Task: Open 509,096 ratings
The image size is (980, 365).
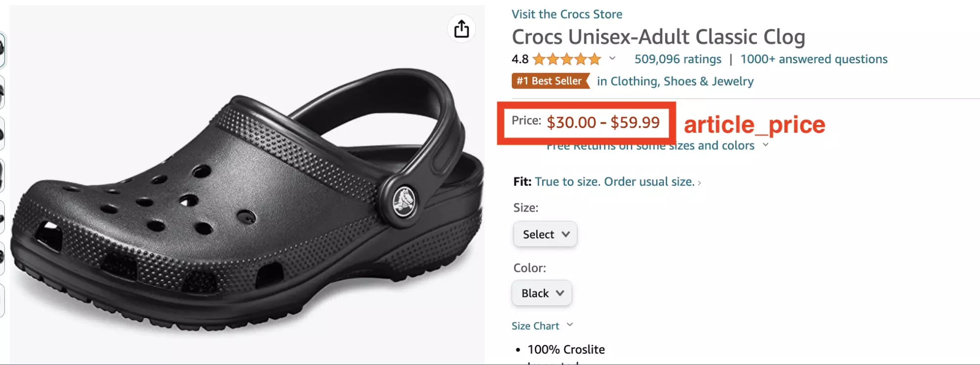Action: coord(678,59)
